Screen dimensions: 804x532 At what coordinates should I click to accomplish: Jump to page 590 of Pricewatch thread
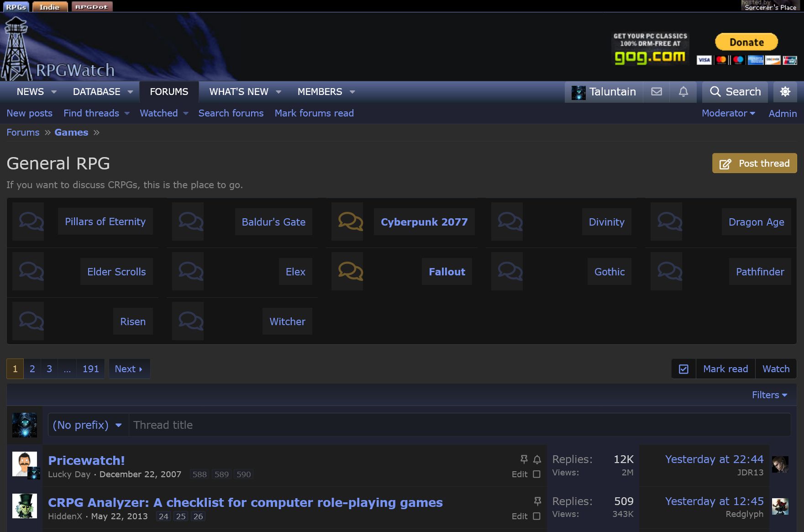pyautogui.click(x=244, y=474)
